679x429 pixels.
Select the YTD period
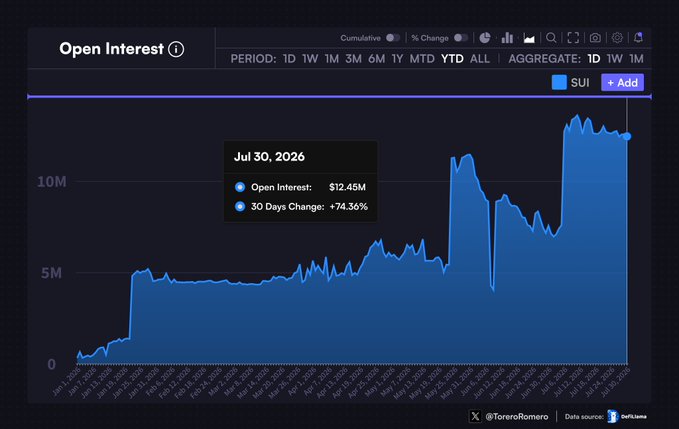point(452,59)
